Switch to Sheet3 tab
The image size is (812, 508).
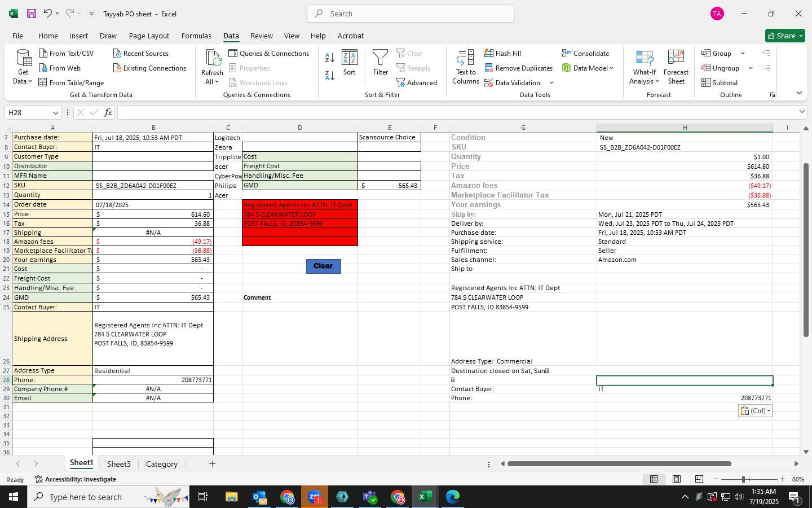pyautogui.click(x=119, y=464)
